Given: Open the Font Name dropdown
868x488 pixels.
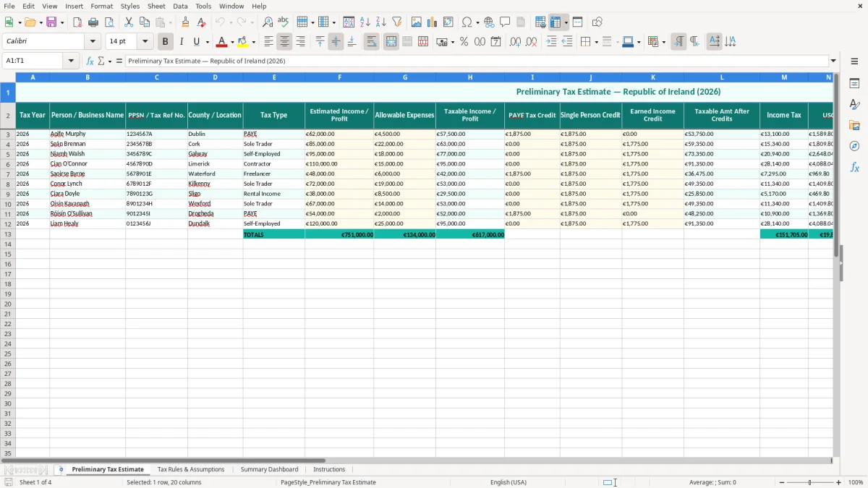Looking at the screenshot, I should point(93,42).
